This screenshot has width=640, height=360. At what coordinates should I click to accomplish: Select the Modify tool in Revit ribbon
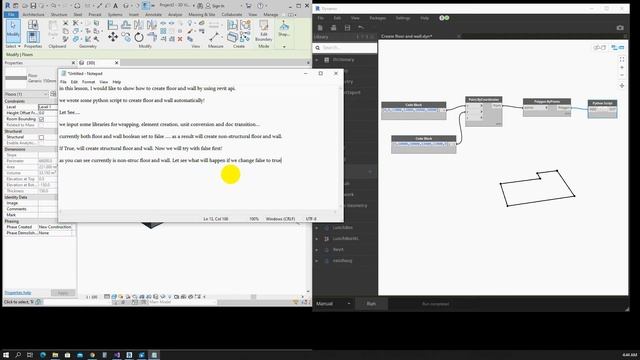point(13,31)
